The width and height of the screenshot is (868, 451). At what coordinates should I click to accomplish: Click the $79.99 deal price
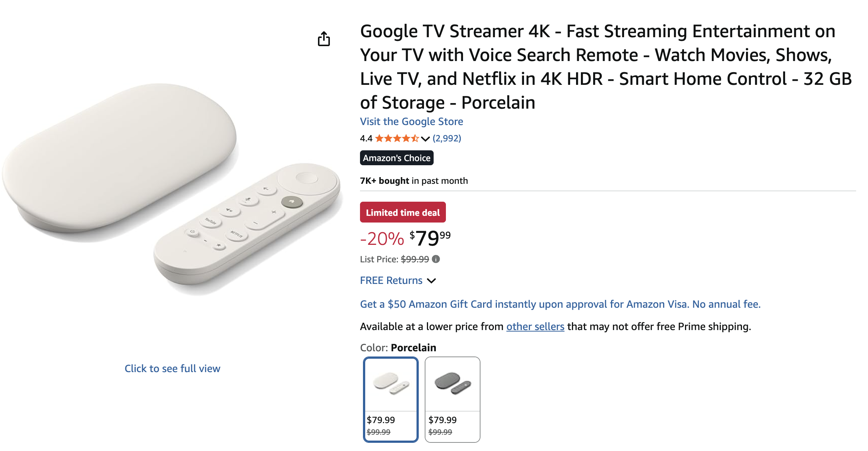pyautogui.click(x=430, y=238)
